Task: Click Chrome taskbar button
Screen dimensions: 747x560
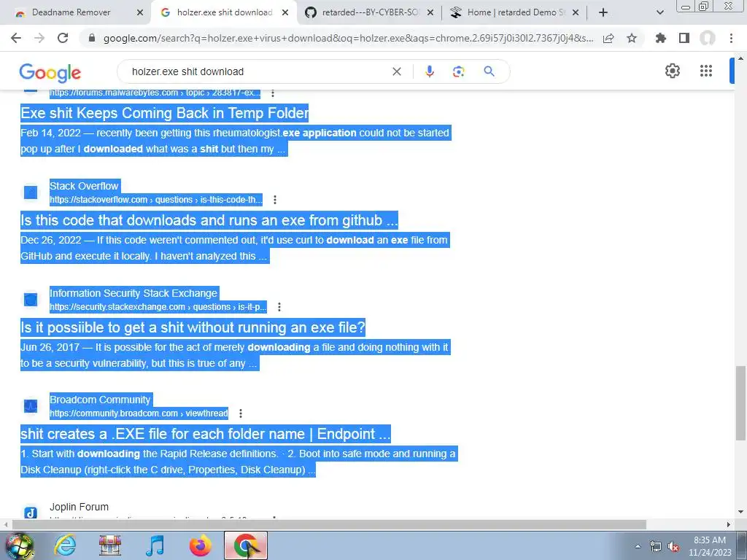Action: click(x=246, y=545)
